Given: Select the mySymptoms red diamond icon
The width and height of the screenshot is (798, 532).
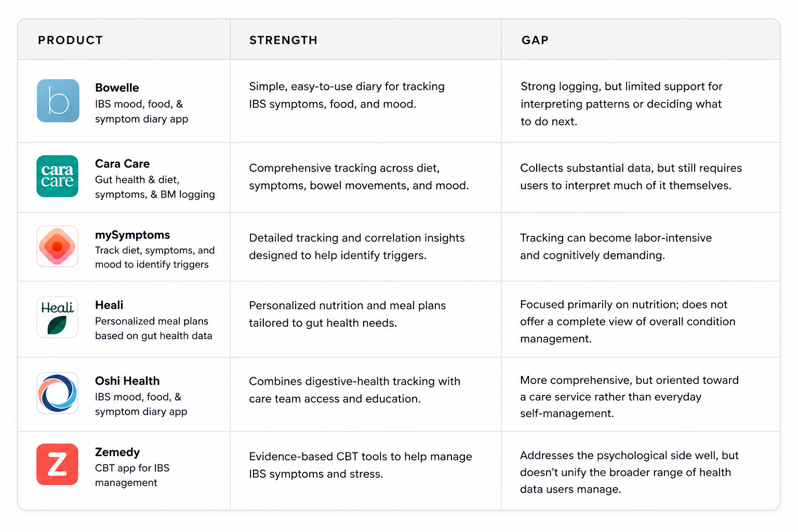Looking at the screenshot, I should 58,246.
